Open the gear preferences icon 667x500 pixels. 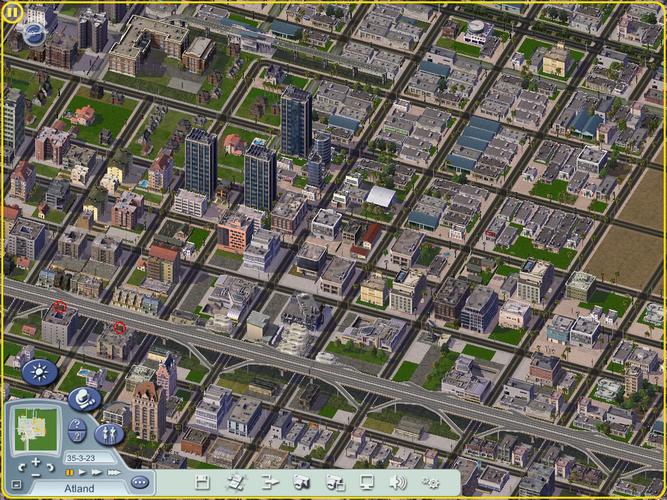click(430, 483)
